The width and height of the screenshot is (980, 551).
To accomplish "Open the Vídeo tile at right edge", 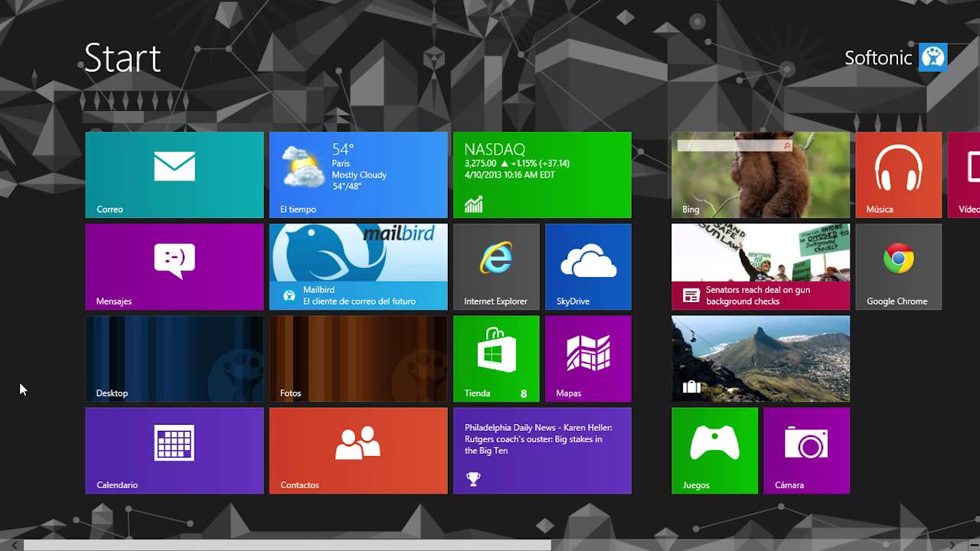I will pyautogui.click(x=964, y=175).
